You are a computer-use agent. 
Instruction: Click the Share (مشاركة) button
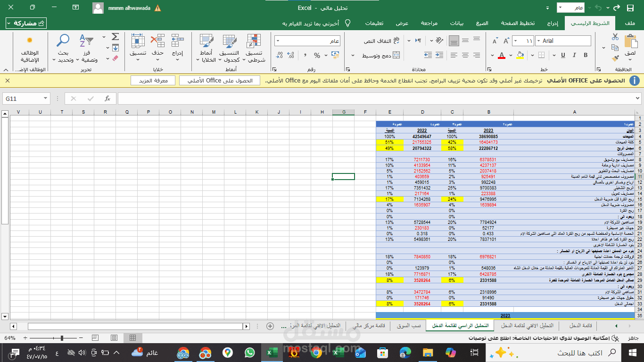click(26, 23)
